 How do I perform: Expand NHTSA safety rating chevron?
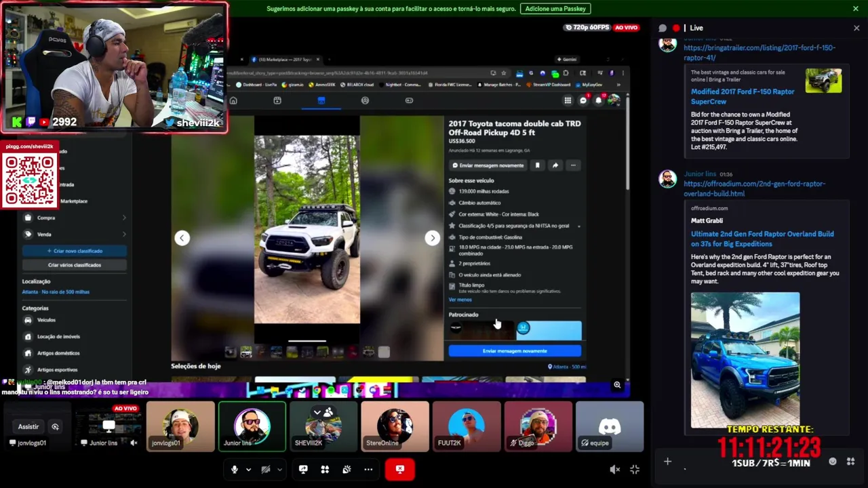578,226
